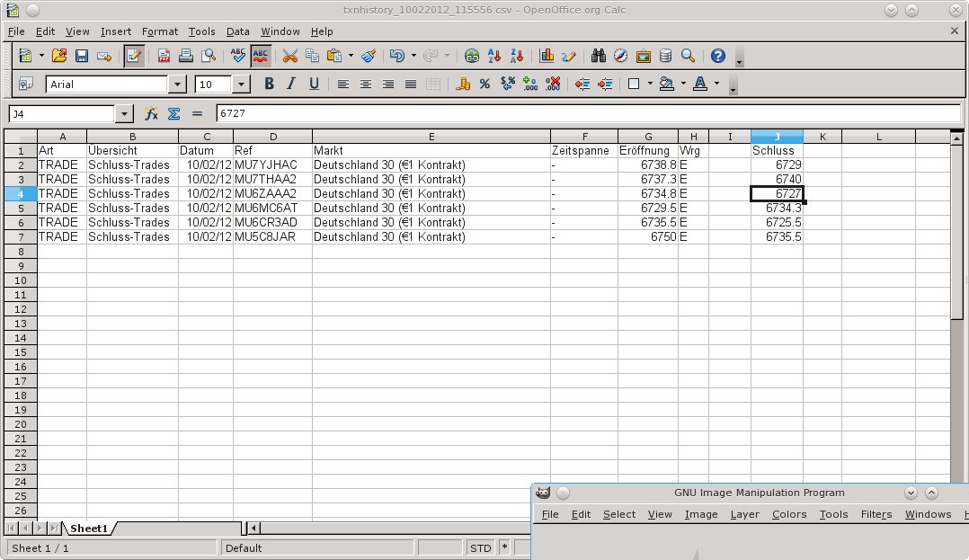Screen dimensions: 969x560
Task: Apply Percent number format
Action: (485, 84)
